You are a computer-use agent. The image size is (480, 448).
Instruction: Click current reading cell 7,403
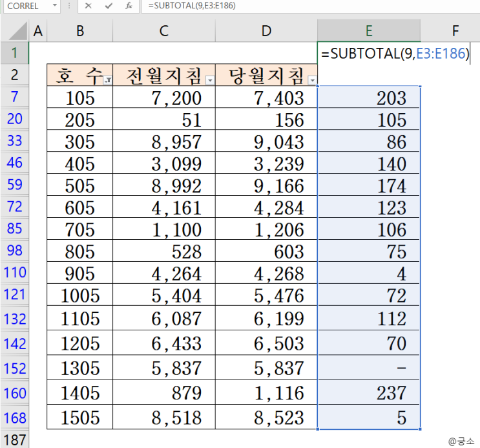(x=266, y=97)
